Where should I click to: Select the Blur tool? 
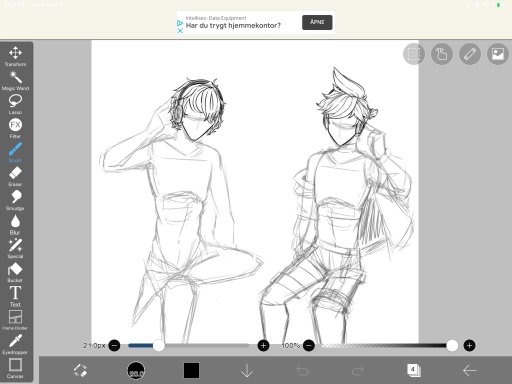point(15,224)
